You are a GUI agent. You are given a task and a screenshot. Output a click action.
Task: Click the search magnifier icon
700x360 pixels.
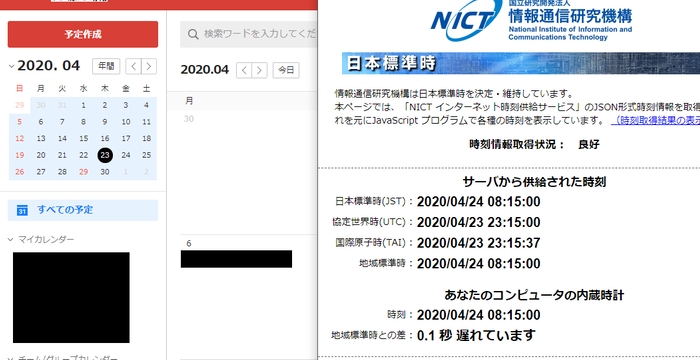tap(193, 34)
